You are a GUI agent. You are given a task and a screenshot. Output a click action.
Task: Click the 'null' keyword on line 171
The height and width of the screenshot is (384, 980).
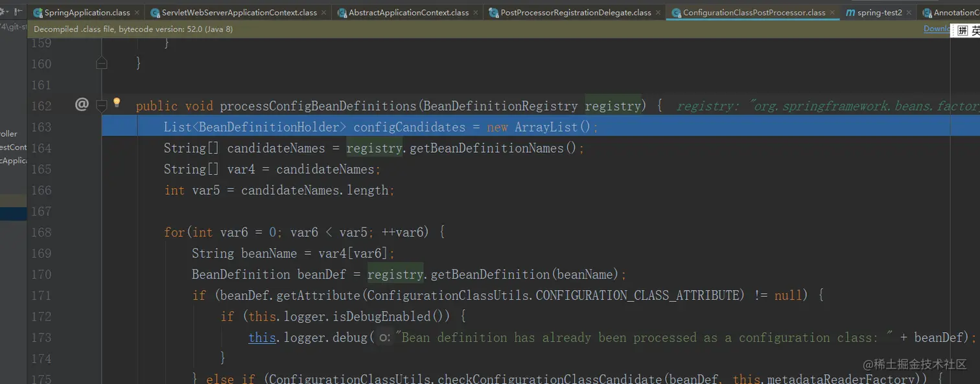pyautogui.click(x=788, y=295)
